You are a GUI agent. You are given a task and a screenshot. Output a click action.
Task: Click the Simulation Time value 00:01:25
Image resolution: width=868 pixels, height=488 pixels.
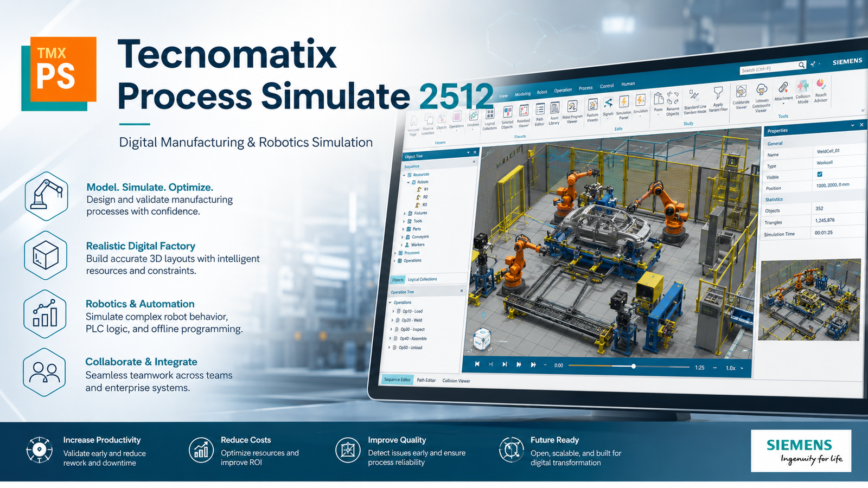(x=824, y=233)
